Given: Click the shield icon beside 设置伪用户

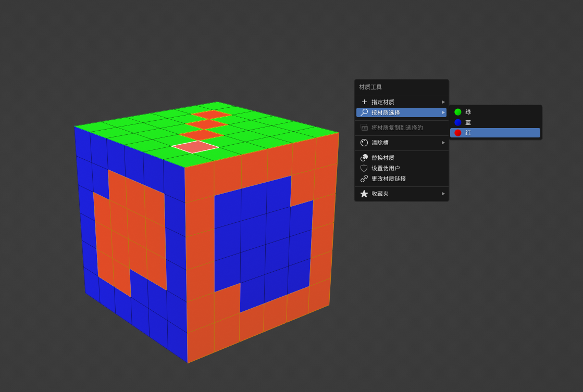Looking at the screenshot, I should (x=364, y=168).
